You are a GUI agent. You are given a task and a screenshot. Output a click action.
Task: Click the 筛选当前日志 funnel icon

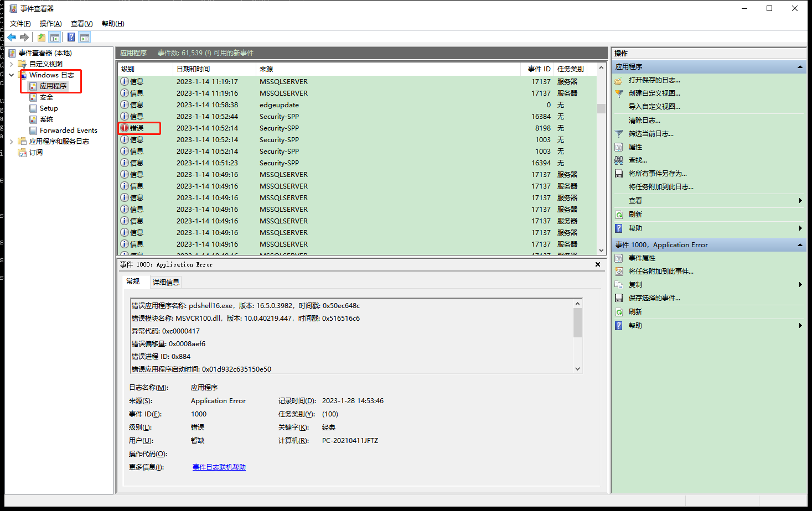619,134
